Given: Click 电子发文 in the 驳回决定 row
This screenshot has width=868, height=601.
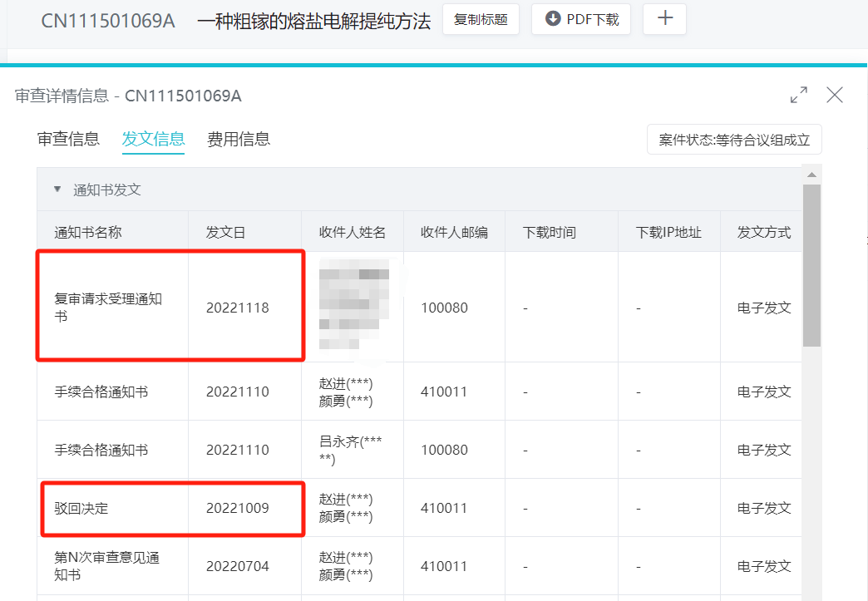Looking at the screenshot, I should pyautogui.click(x=764, y=508).
